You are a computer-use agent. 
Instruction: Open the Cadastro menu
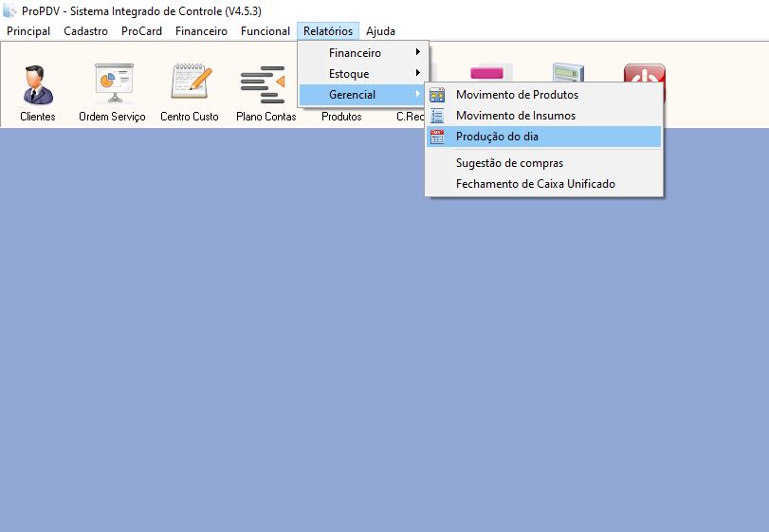86,31
